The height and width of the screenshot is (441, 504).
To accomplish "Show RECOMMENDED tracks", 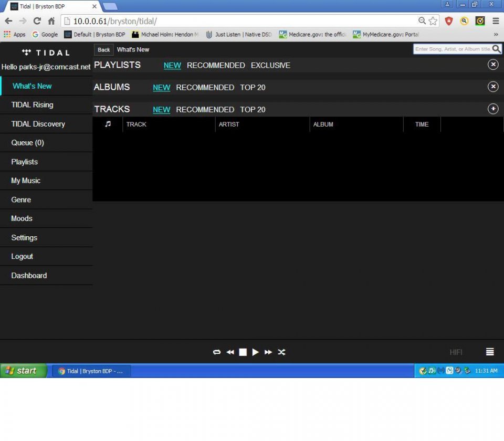I will click(x=205, y=110).
